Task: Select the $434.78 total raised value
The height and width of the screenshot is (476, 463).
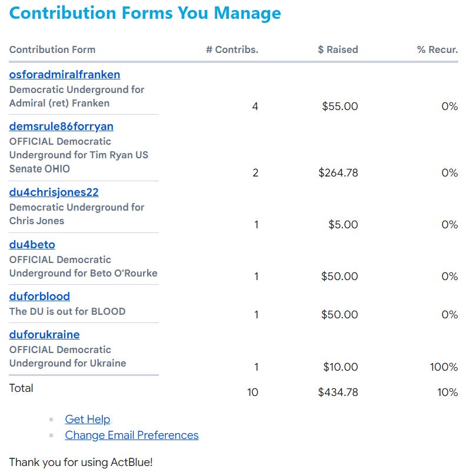Action: [338, 392]
